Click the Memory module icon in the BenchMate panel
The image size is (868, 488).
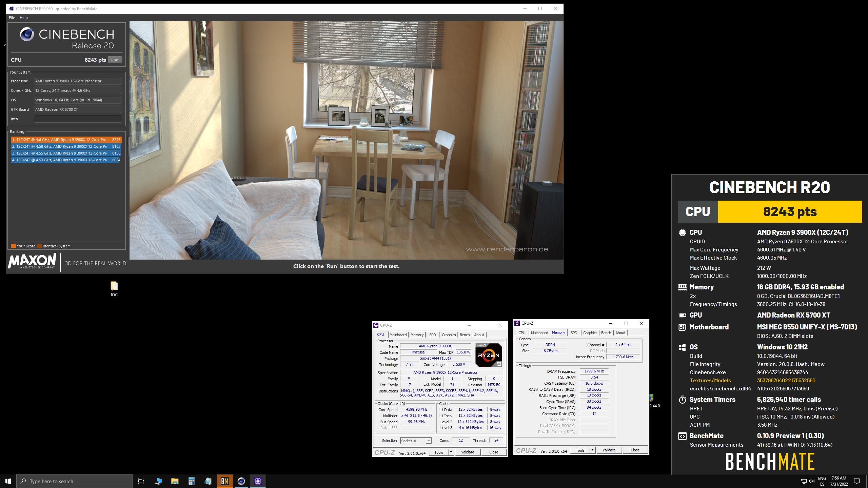coord(682,287)
